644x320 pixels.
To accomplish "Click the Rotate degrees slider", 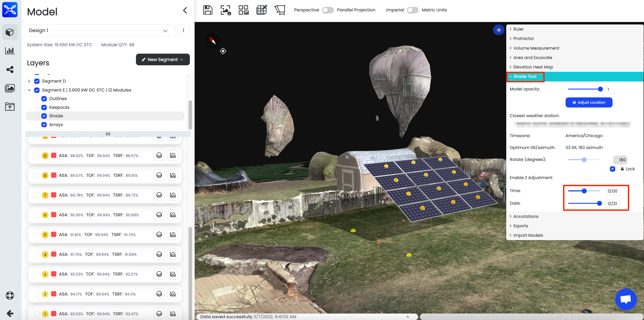I will click(584, 160).
